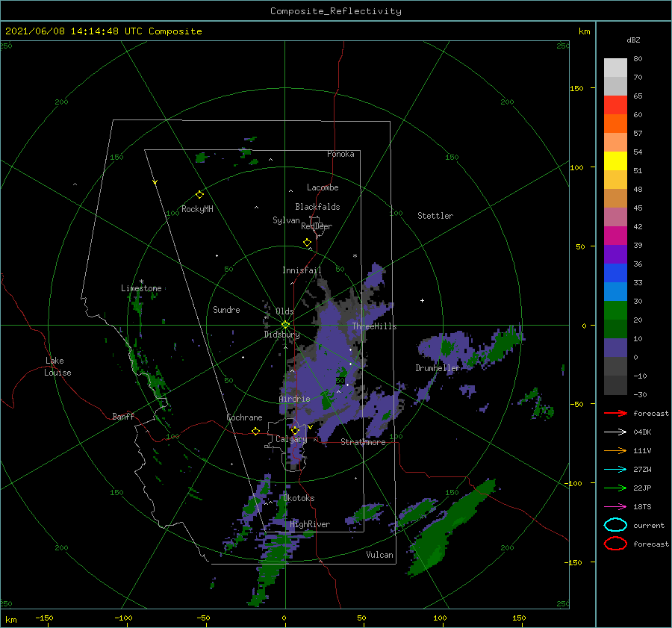Click the Lacombe city label
The image size is (672, 628).
coord(323,187)
